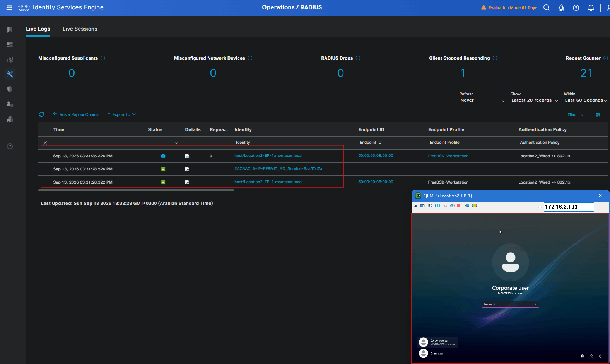This screenshot has width=610, height=364.
Task: Open the help question-mark icon in header
Action: [576, 8]
